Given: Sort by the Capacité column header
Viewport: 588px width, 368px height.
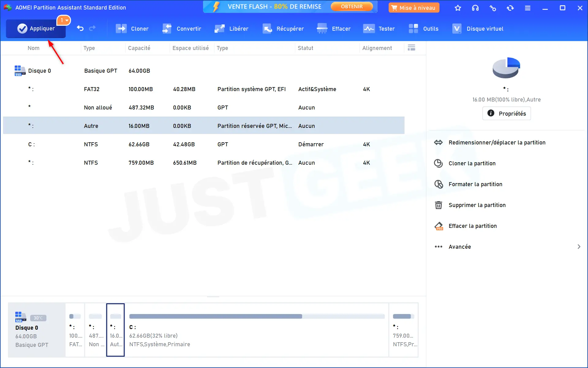Looking at the screenshot, I should 139,48.
